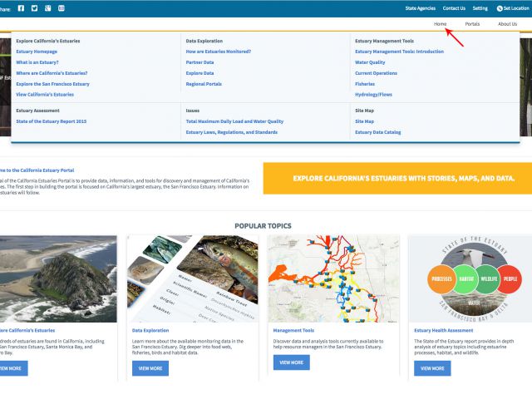This screenshot has height=399, width=532.
Task: Click the Welcome to California Estuary Portal heading
Action: [37, 170]
